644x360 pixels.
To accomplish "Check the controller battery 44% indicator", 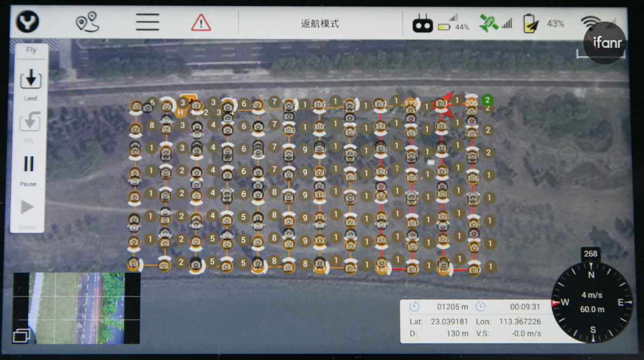I will pos(453,26).
